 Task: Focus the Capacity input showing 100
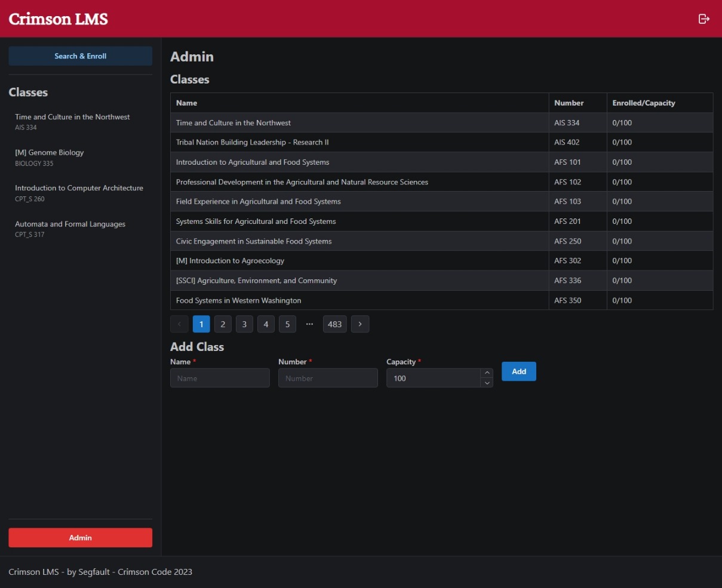[434, 378]
